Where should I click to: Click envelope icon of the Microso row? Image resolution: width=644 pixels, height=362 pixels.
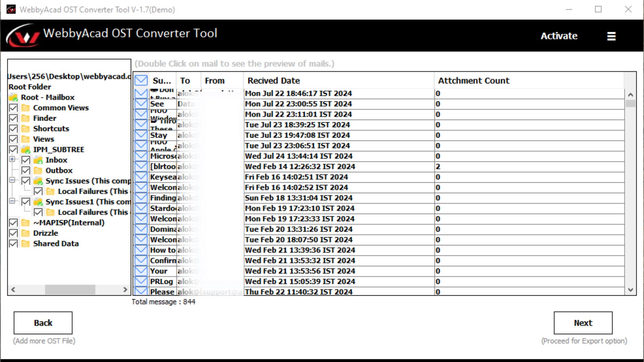(x=141, y=156)
